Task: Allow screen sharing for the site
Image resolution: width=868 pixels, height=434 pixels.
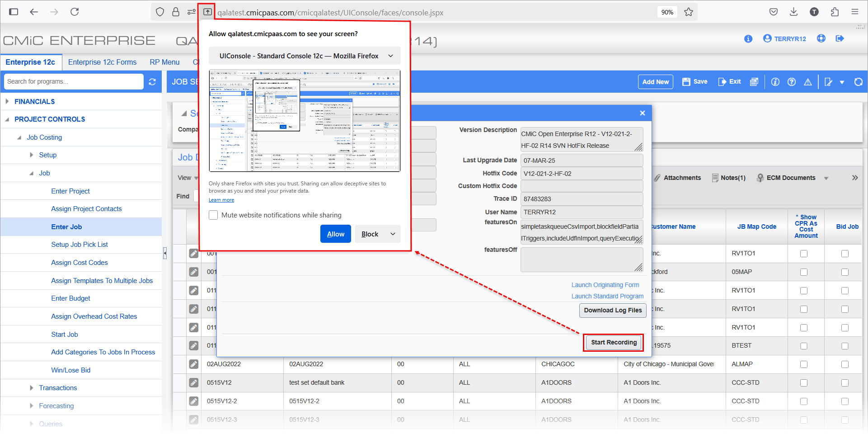Action: click(336, 234)
